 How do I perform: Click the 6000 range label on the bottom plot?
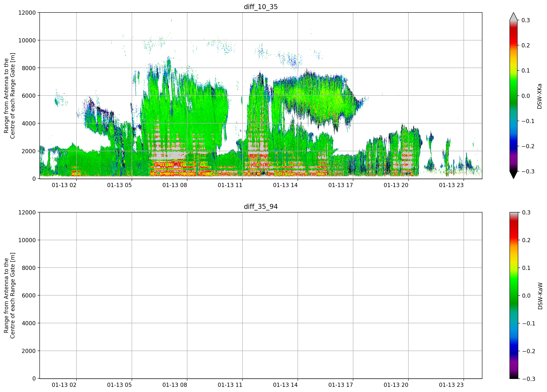tap(29, 295)
